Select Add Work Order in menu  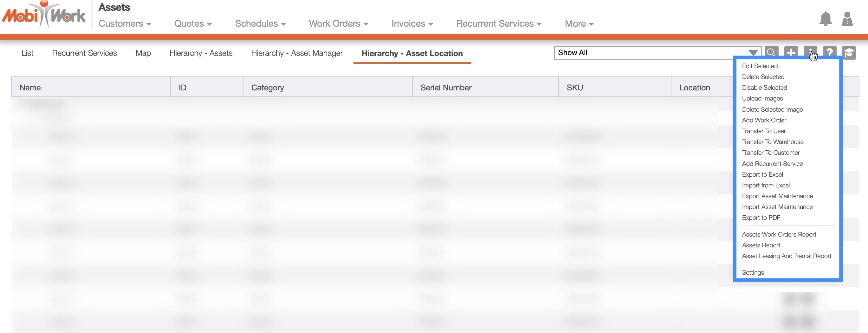[764, 120]
